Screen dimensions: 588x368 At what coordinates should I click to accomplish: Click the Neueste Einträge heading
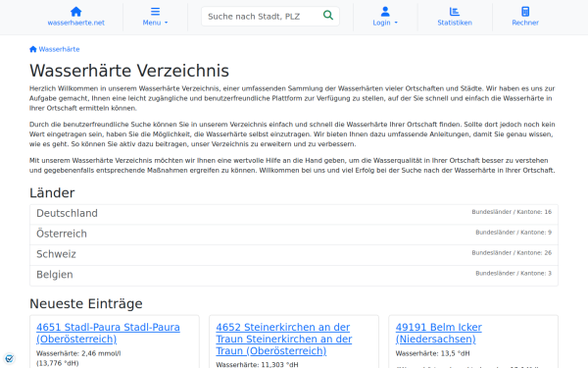tap(86, 303)
